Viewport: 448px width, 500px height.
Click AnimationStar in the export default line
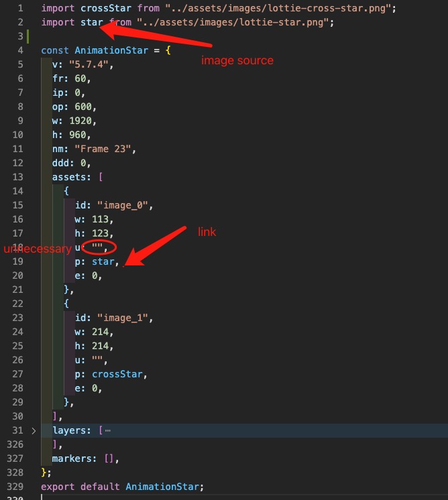click(x=162, y=487)
